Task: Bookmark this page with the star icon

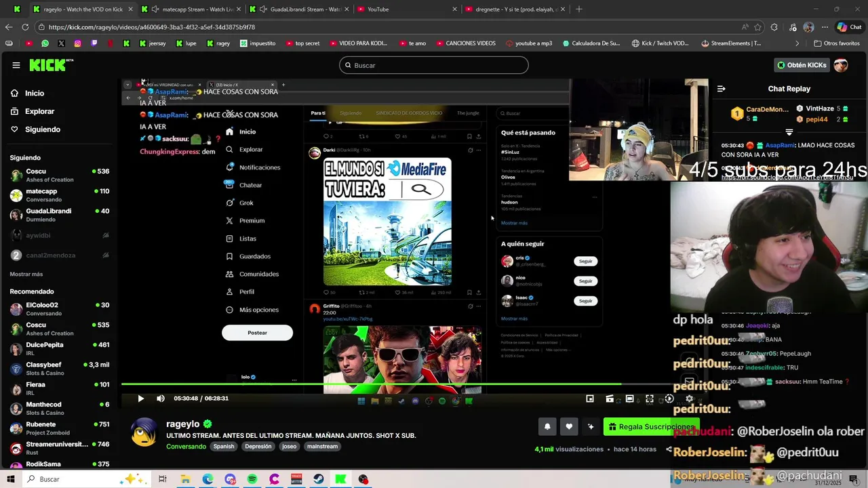Action: (757, 27)
